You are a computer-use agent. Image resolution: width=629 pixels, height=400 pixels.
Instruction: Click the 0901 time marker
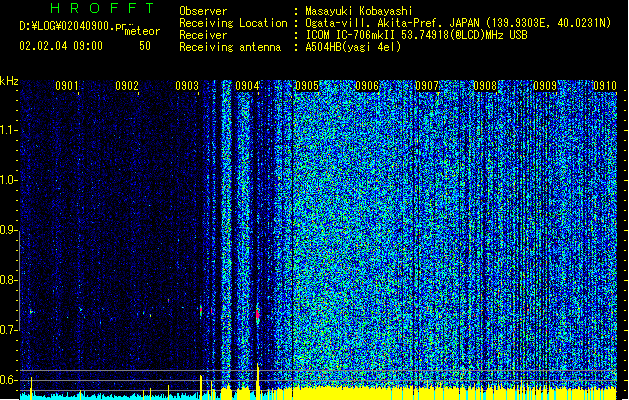[x=67, y=86]
